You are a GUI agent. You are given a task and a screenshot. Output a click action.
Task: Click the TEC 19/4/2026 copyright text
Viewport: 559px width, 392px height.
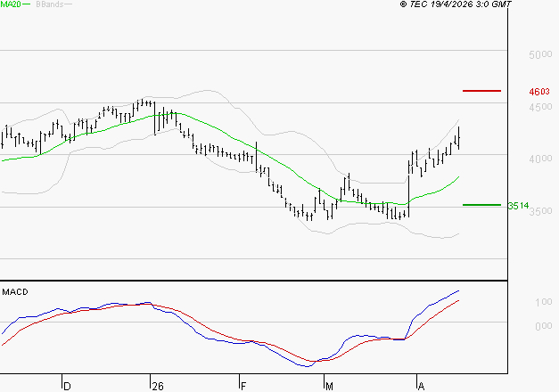[456, 4]
